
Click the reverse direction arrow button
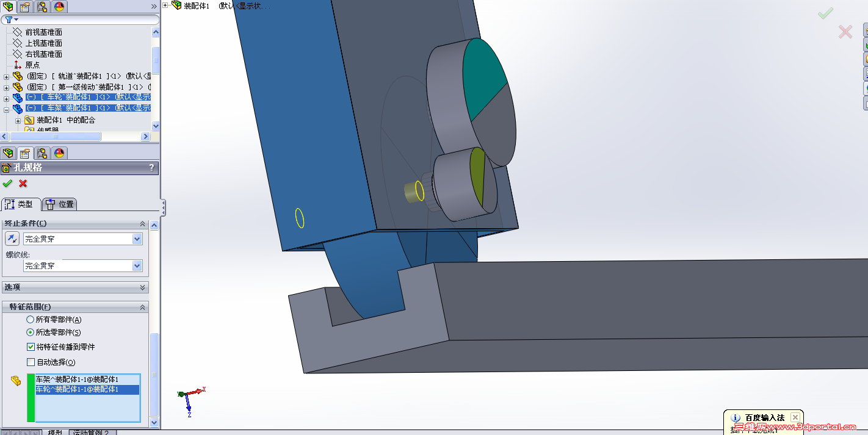12,239
